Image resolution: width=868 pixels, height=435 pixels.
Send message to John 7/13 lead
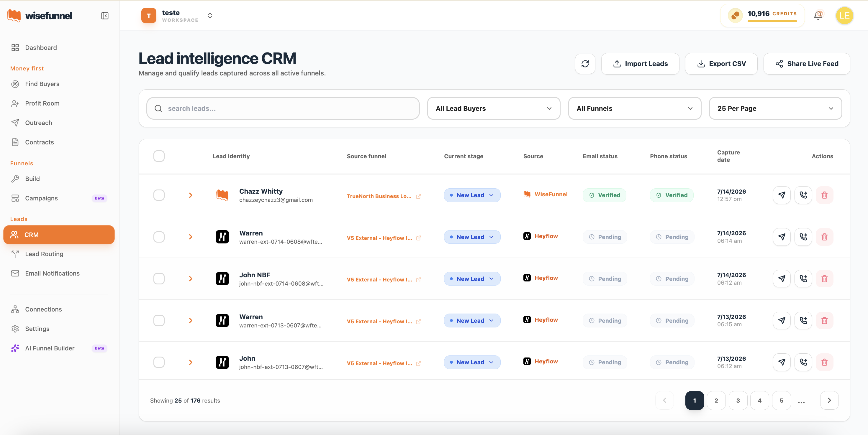[x=782, y=362]
